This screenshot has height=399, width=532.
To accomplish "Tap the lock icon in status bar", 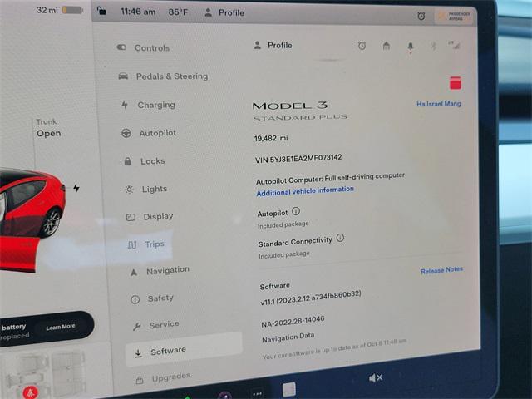I will pyautogui.click(x=101, y=12).
